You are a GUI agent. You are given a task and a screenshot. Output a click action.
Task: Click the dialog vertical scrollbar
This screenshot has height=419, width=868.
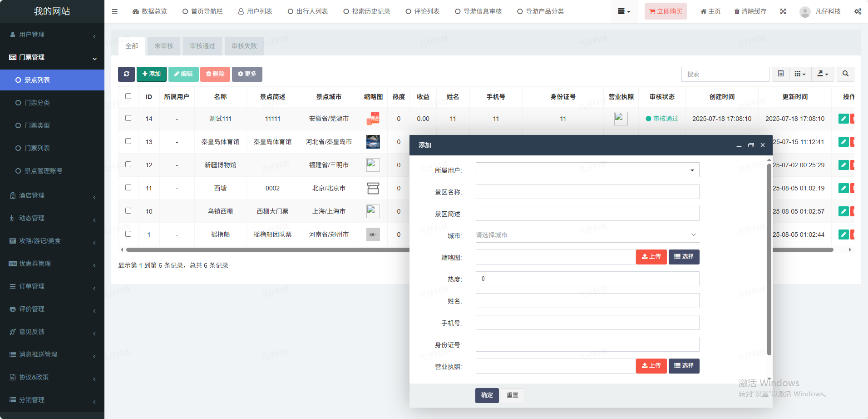point(769,259)
